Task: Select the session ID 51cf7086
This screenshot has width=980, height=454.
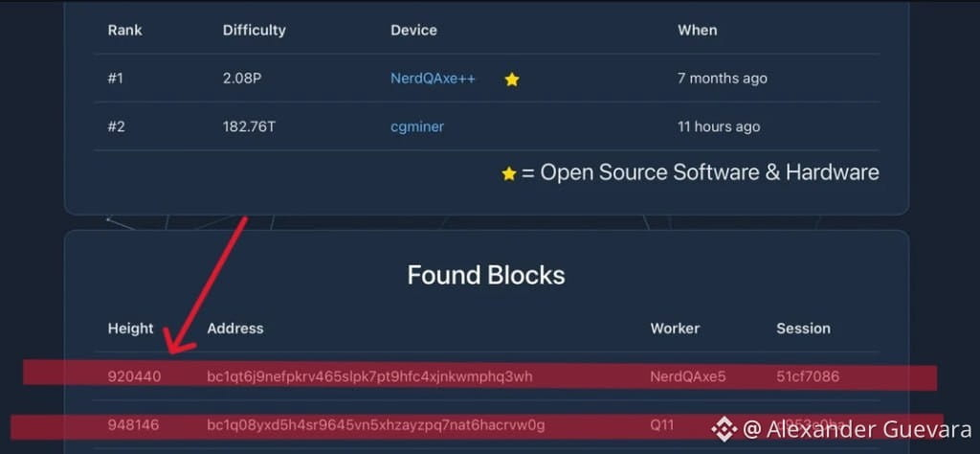Action: pos(808,377)
